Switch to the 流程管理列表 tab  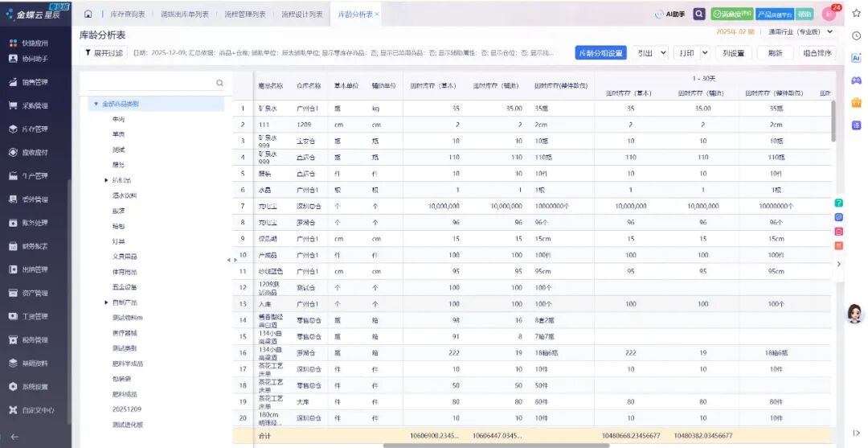point(244,14)
